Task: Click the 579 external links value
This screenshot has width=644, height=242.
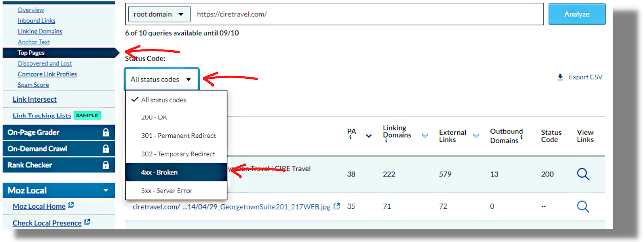Action: 445,174
